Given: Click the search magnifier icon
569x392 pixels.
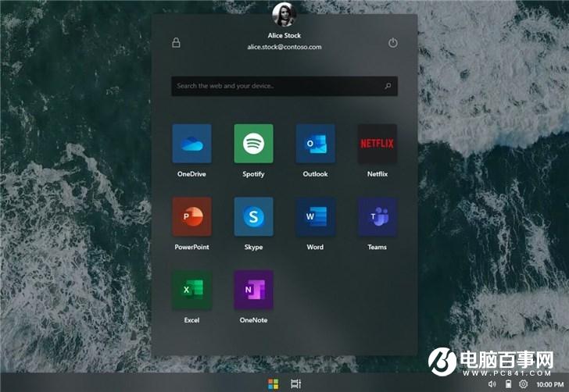Looking at the screenshot, I should pos(388,86).
